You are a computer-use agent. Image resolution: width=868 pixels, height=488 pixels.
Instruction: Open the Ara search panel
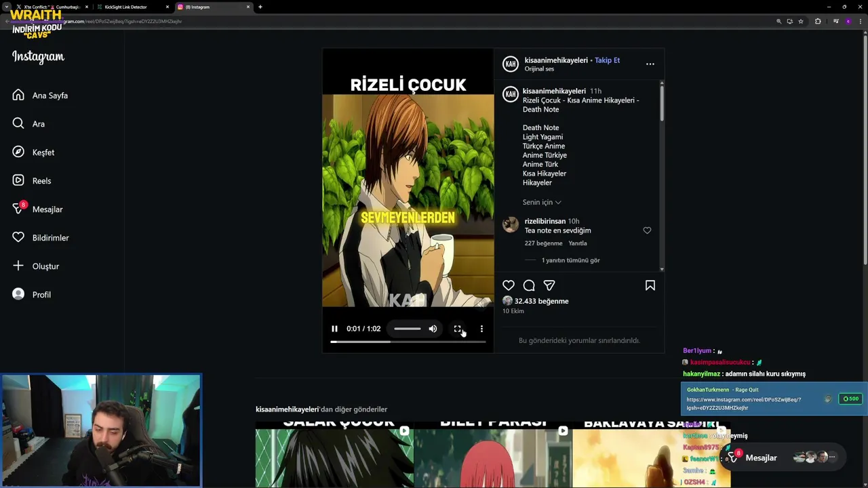(x=29, y=124)
